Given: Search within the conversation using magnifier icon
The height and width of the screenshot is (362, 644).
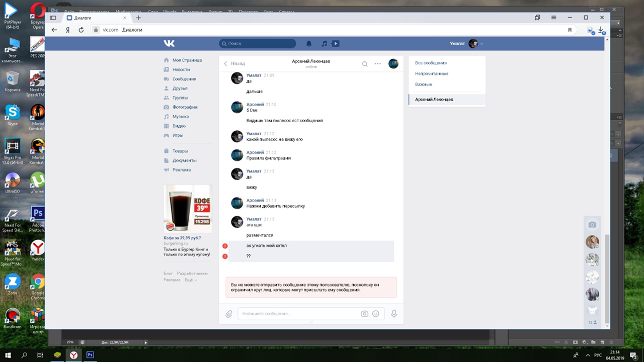Looking at the screenshot, I should point(365,64).
